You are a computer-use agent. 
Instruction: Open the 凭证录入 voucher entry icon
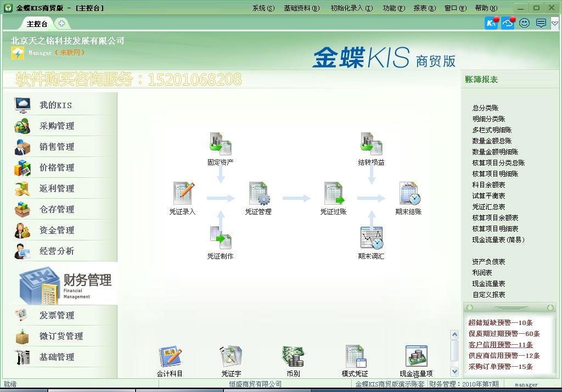182,195
